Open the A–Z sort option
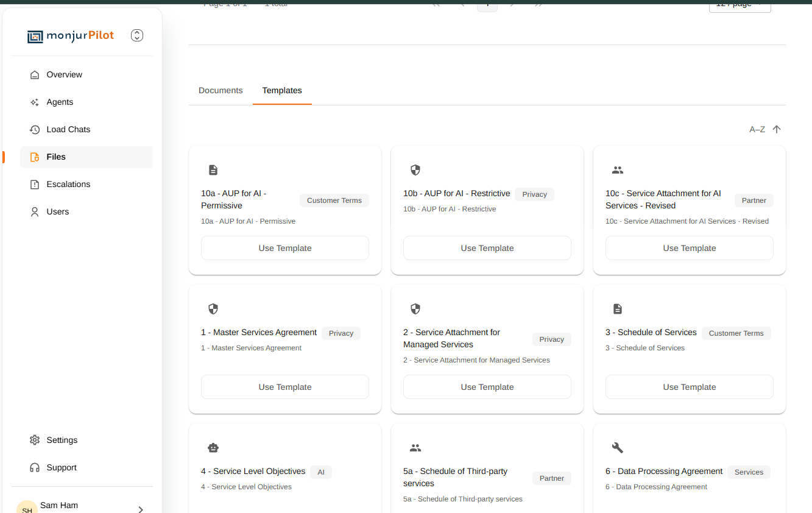 [757, 130]
